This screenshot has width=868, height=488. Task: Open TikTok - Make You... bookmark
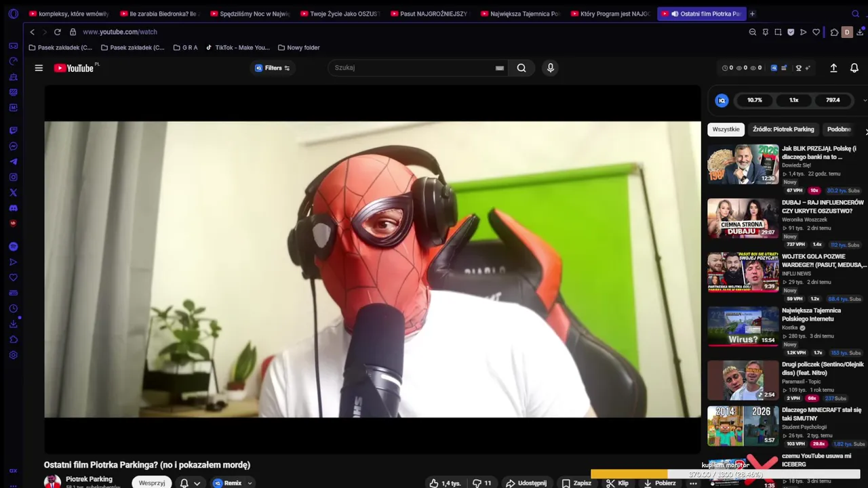(237, 47)
